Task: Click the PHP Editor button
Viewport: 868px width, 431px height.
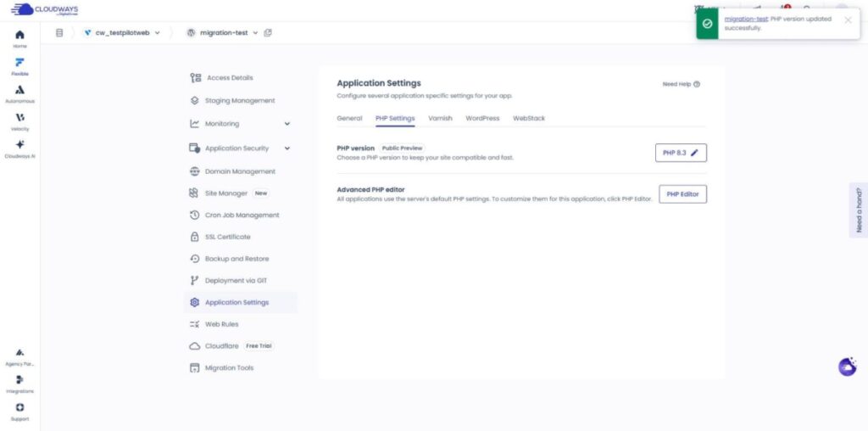Action: click(x=682, y=194)
